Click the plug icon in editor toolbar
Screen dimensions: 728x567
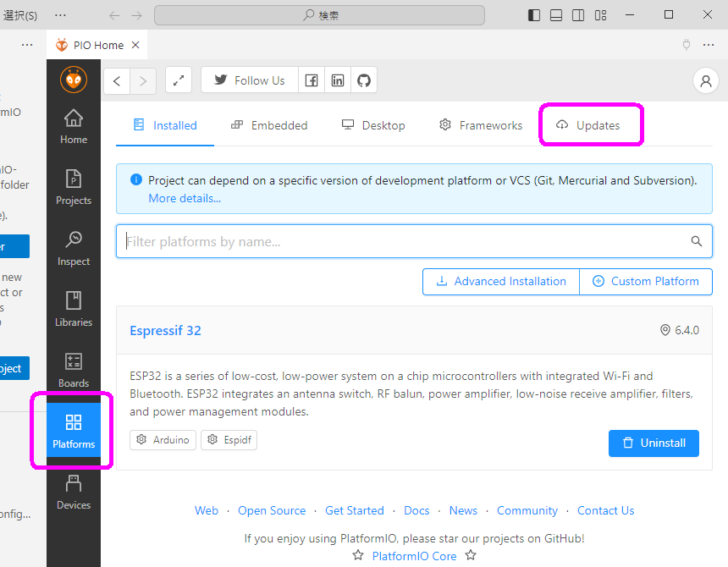(x=687, y=45)
